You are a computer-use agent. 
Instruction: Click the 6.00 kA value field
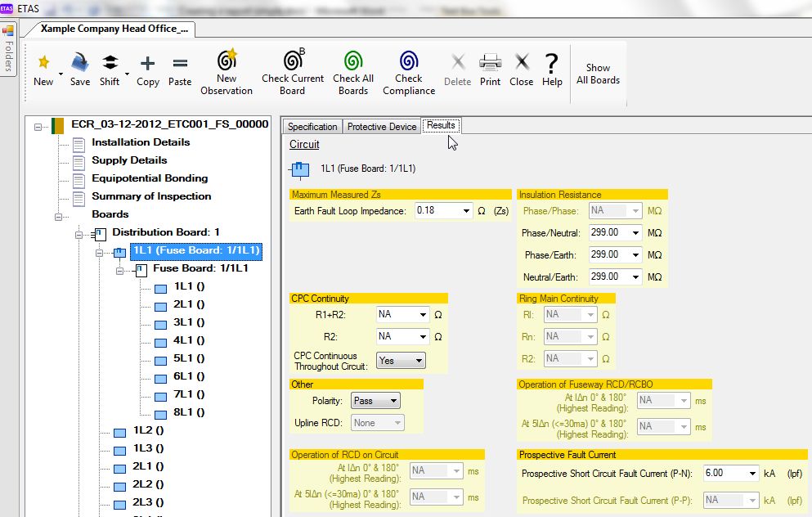point(725,473)
